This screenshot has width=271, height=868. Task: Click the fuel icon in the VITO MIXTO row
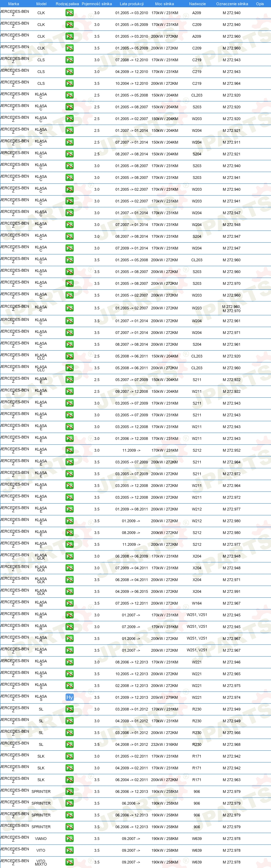coord(70,862)
